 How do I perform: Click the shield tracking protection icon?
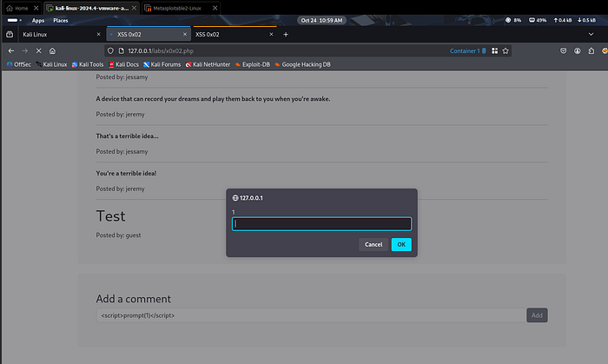pos(110,50)
